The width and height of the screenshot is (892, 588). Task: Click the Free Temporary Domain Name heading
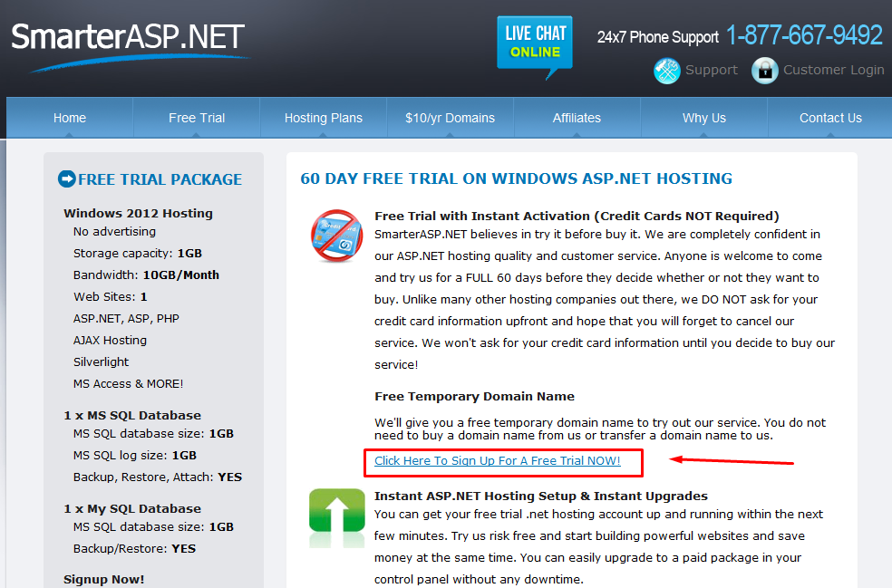tap(474, 396)
